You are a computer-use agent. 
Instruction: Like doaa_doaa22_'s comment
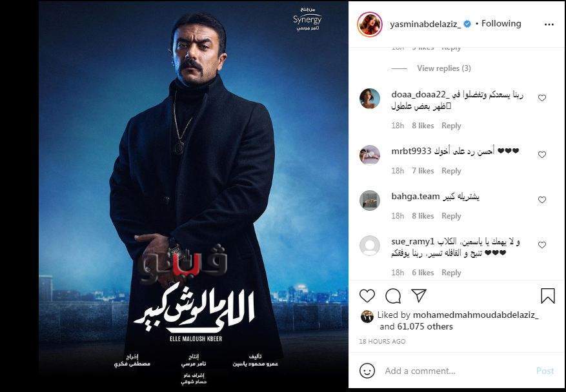(542, 98)
